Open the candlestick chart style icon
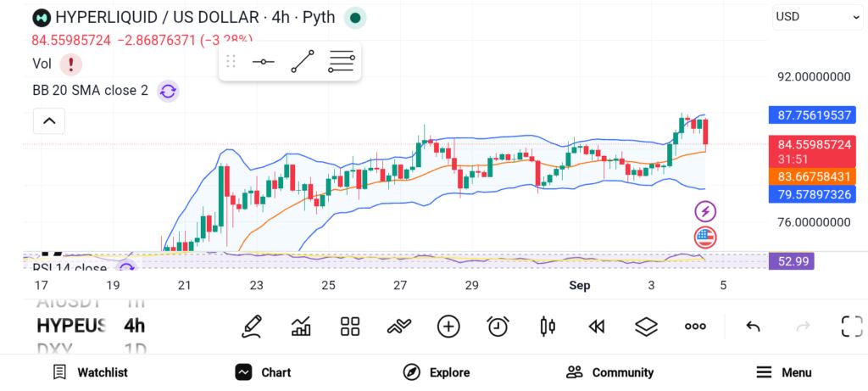Viewport: 868px width, 391px height. (548, 327)
